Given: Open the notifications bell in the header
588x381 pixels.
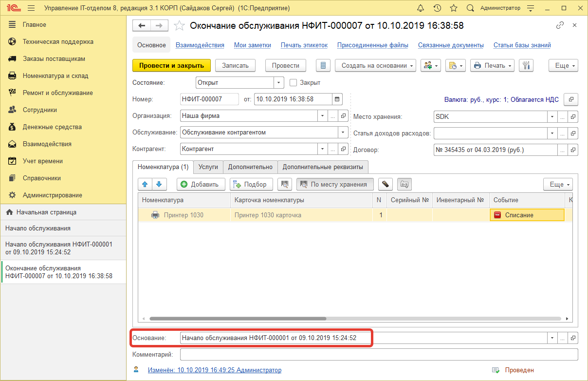Looking at the screenshot, I should point(421,8).
